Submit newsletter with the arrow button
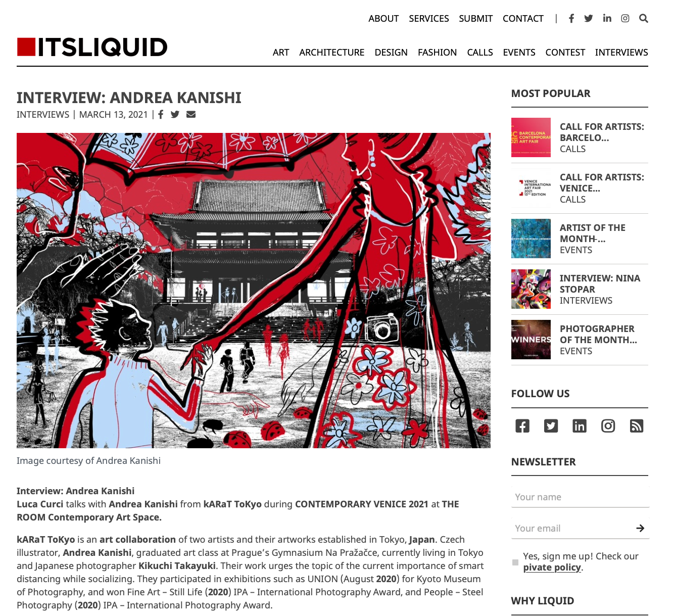Screen dimensions: 673x616 pyautogui.click(x=640, y=528)
